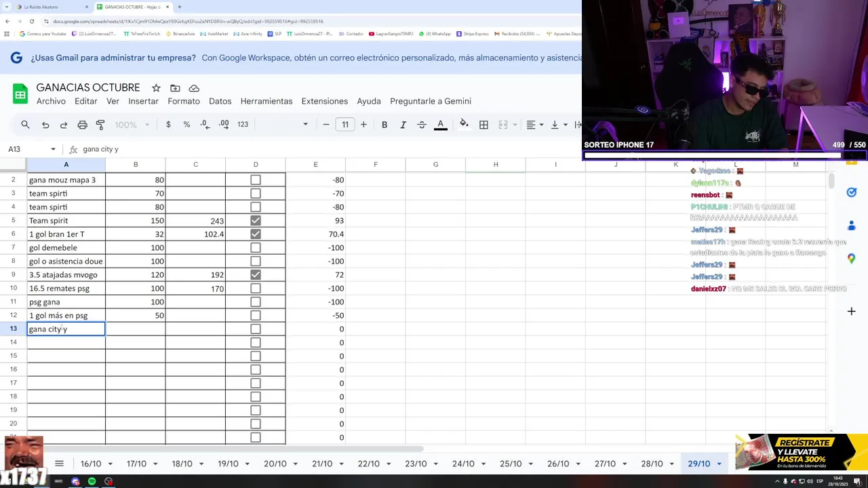This screenshot has width=868, height=488.
Task: Uncheck the Team spirit 150 checkbox
Action: (256, 220)
